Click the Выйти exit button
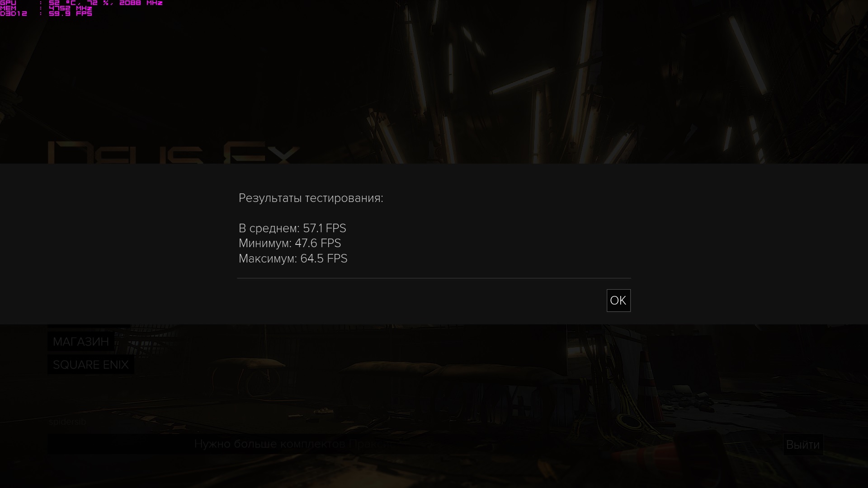 pos(803,445)
